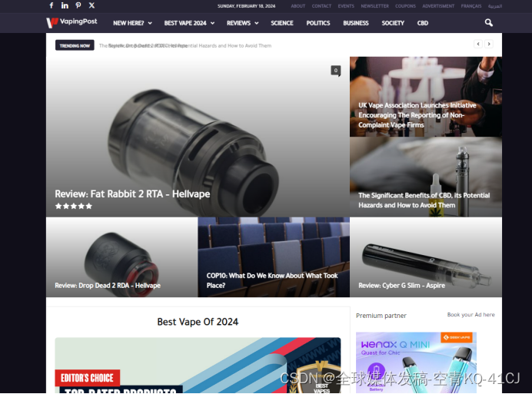Go to next trending headline arrow
Viewport: 532px width, 394px height.
coord(489,44)
